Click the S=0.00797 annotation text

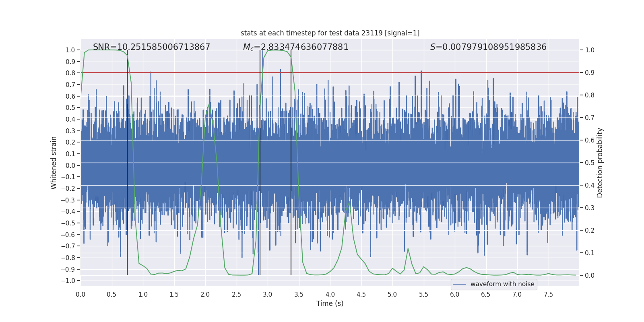pos(488,47)
